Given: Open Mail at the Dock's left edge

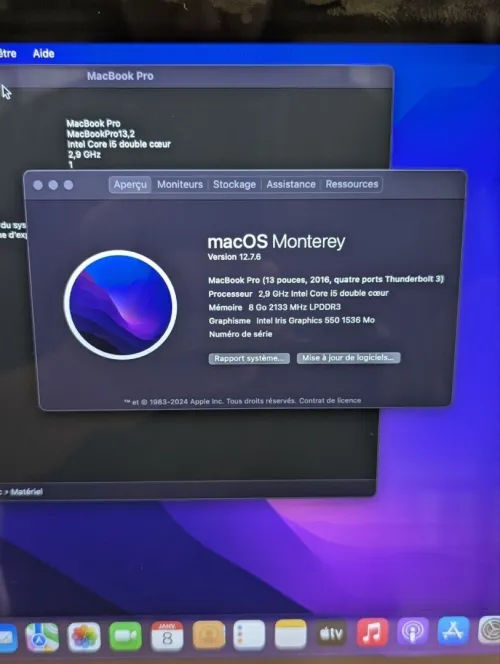Looking at the screenshot, I should click(x=8, y=637).
